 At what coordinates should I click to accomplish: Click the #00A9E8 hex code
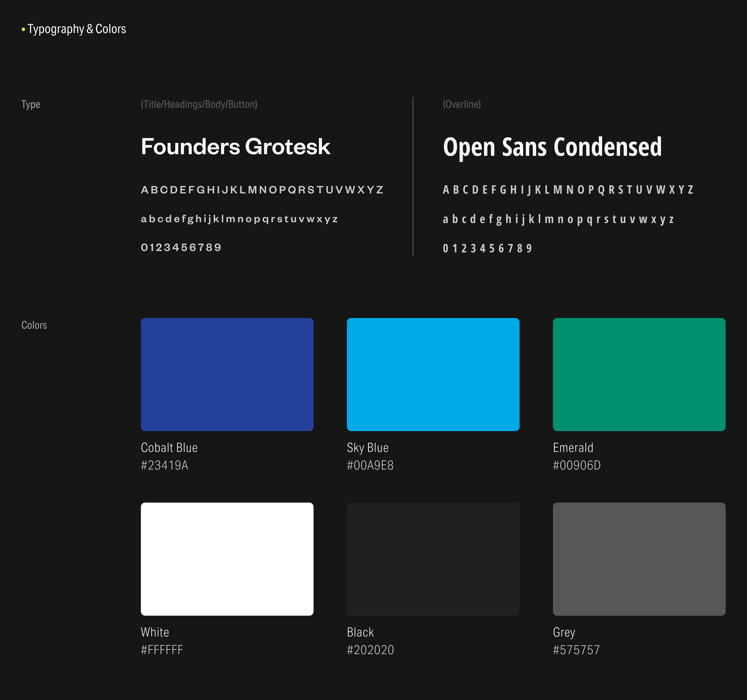pyautogui.click(x=370, y=465)
